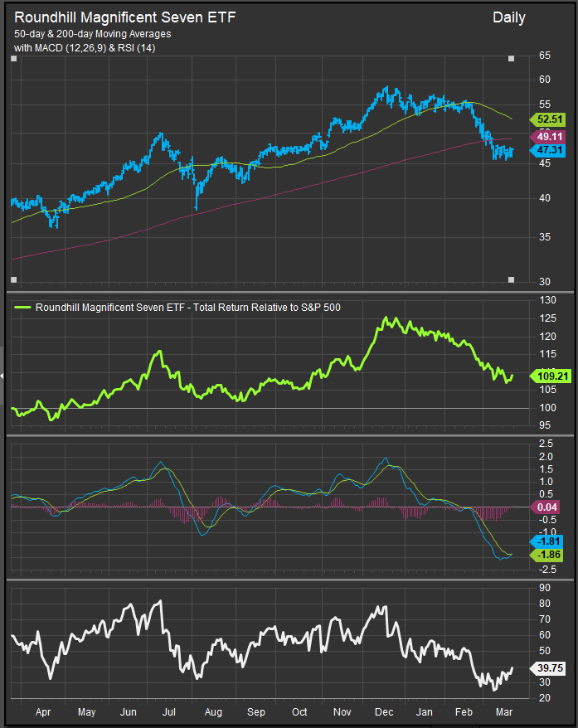Click the green legend line swatch for relative return
578x728 pixels.
[x=22, y=308]
